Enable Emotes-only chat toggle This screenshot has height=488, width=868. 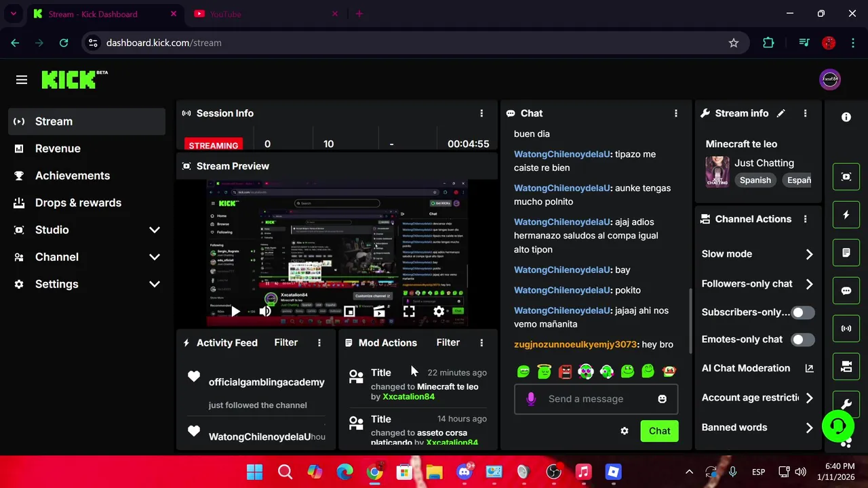tap(803, 340)
